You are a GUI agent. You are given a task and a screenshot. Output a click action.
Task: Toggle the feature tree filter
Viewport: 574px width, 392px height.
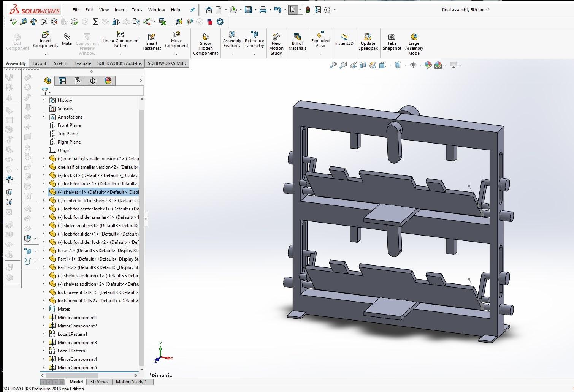click(x=45, y=91)
